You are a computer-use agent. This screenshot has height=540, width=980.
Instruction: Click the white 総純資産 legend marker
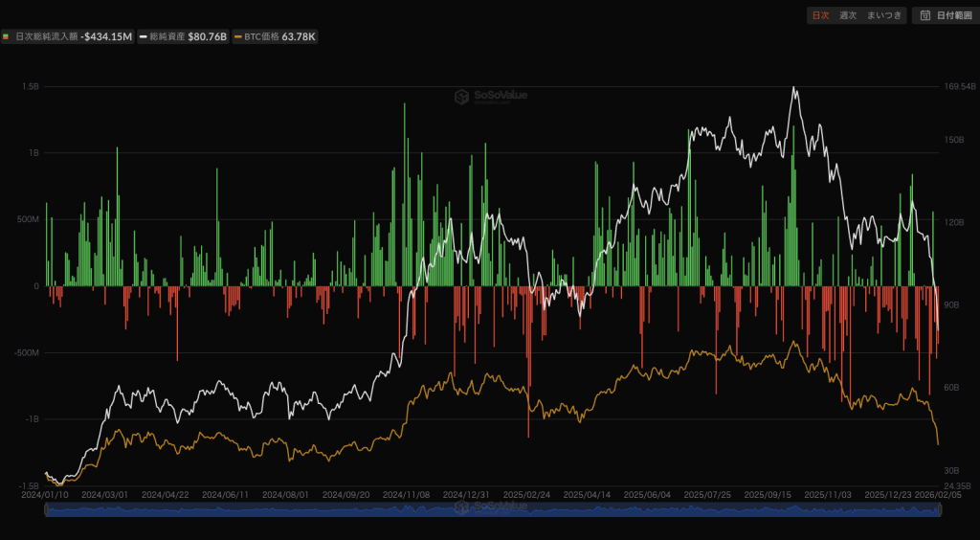143,36
